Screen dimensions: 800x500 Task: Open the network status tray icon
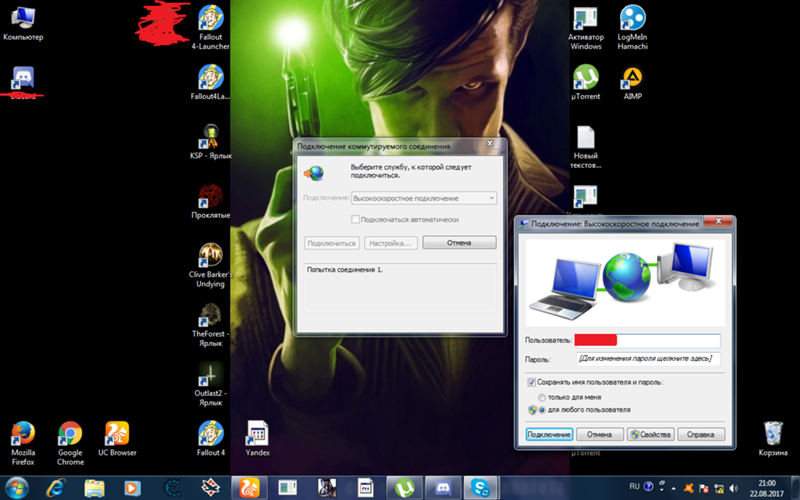719,488
